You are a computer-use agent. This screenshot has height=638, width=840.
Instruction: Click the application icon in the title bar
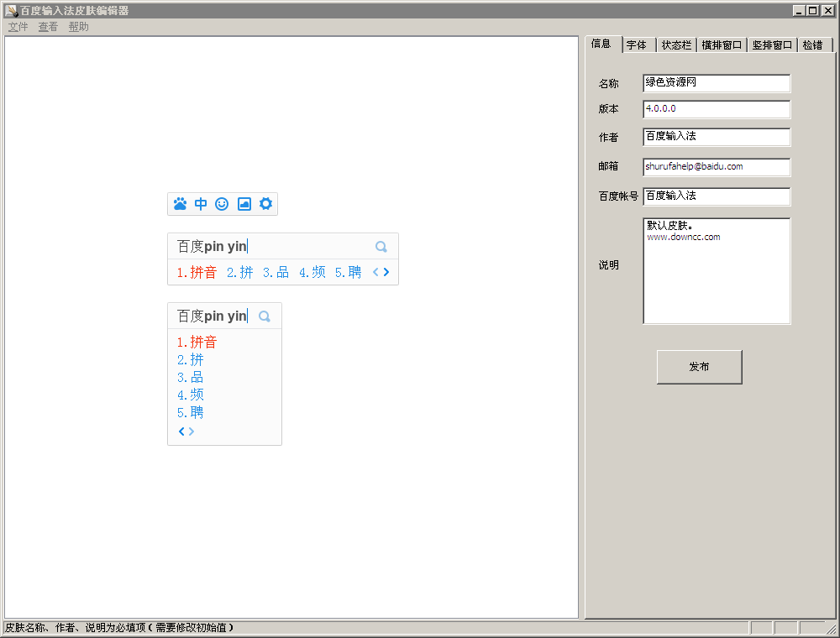[x=9, y=10]
